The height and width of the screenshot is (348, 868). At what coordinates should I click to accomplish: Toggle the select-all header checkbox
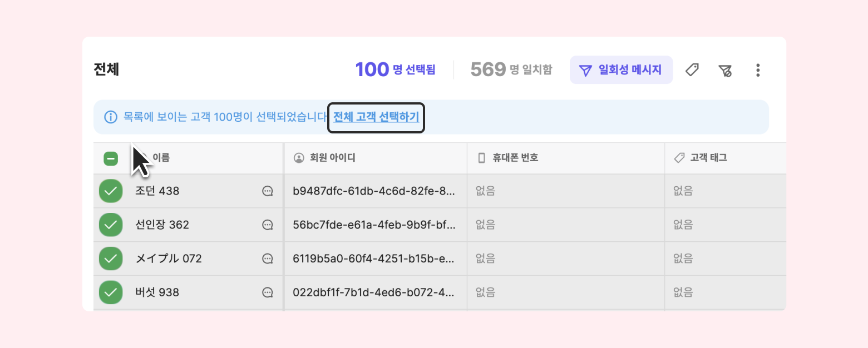pyautogui.click(x=111, y=158)
